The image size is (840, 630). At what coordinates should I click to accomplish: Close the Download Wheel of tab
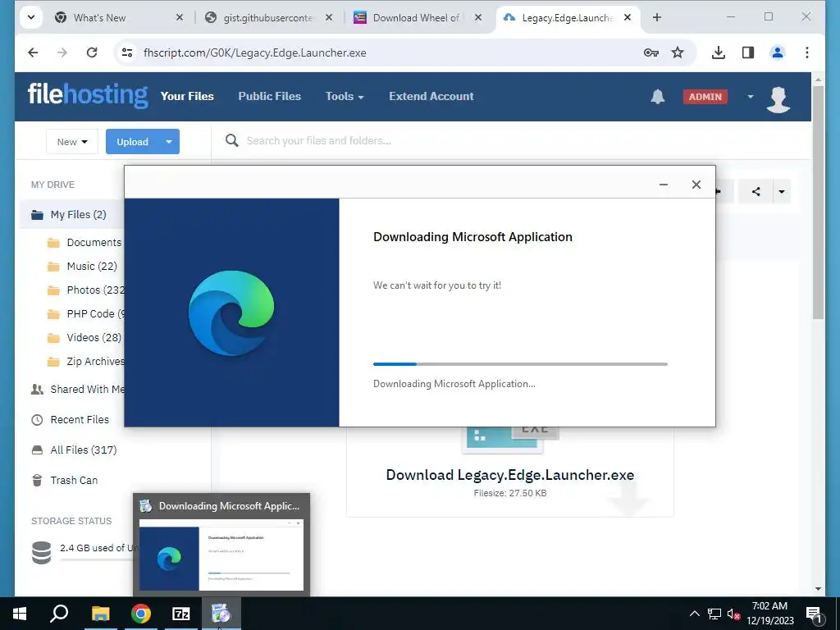click(x=478, y=18)
